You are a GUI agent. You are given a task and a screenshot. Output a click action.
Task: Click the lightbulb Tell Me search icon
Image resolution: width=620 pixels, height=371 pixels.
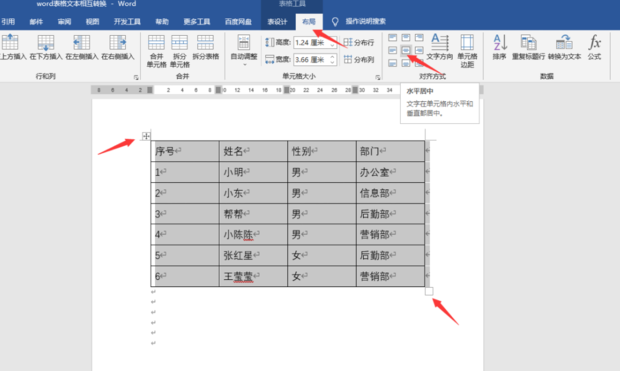335,22
